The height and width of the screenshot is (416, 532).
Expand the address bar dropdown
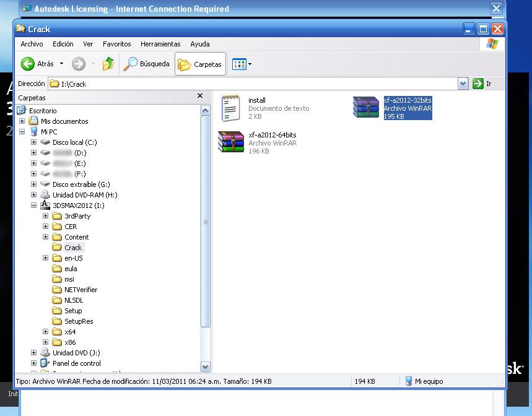click(463, 84)
